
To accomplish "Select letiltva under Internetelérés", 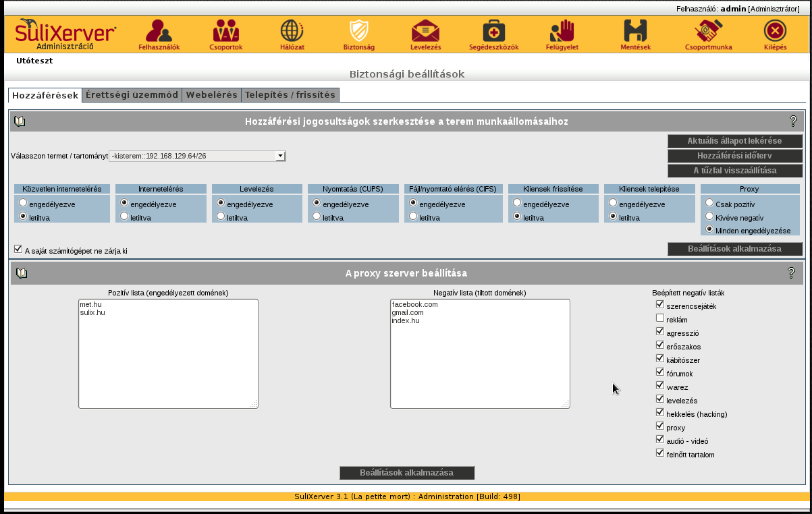I will point(124,217).
